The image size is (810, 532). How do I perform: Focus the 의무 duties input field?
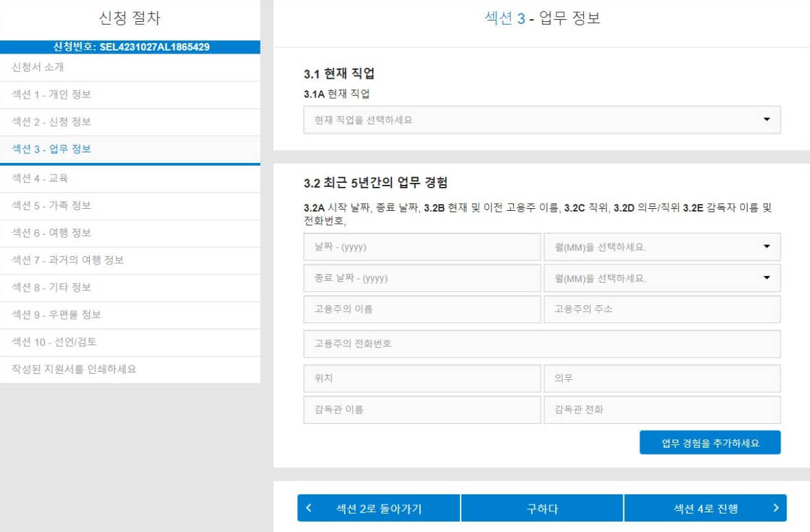[661, 378]
